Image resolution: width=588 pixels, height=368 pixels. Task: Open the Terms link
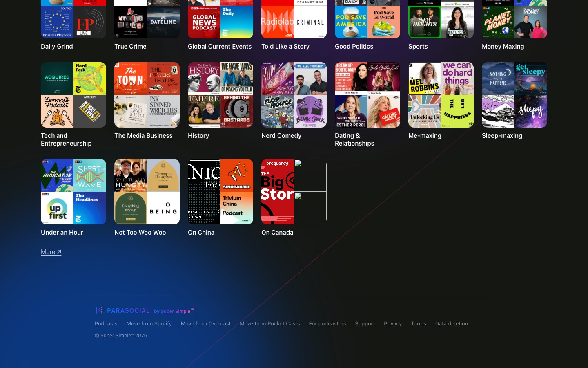419,323
